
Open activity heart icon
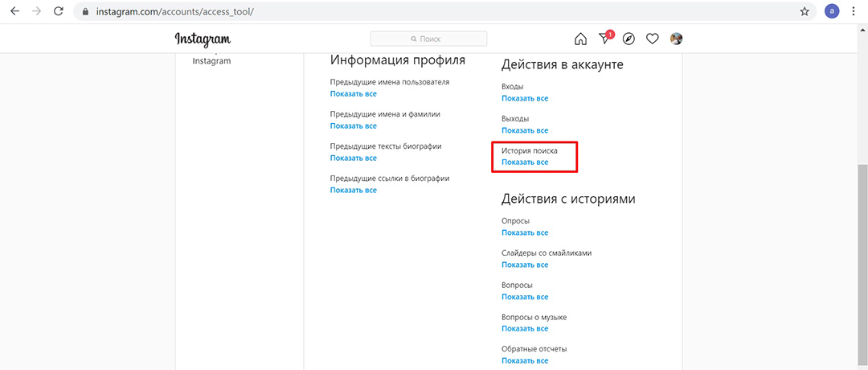coord(653,39)
